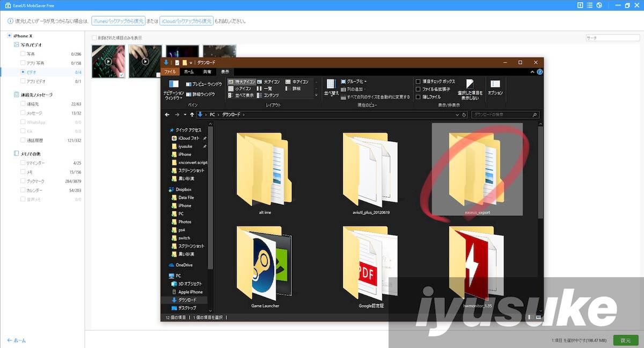Select デスクトップ in navigation pane
The image size is (644, 348).
pyautogui.click(x=184, y=308)
